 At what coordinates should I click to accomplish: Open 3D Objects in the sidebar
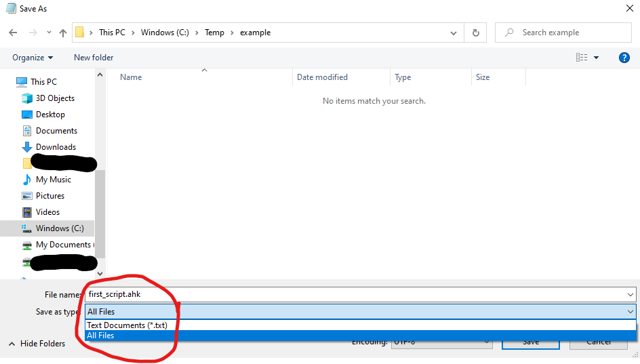pos(55,98)
